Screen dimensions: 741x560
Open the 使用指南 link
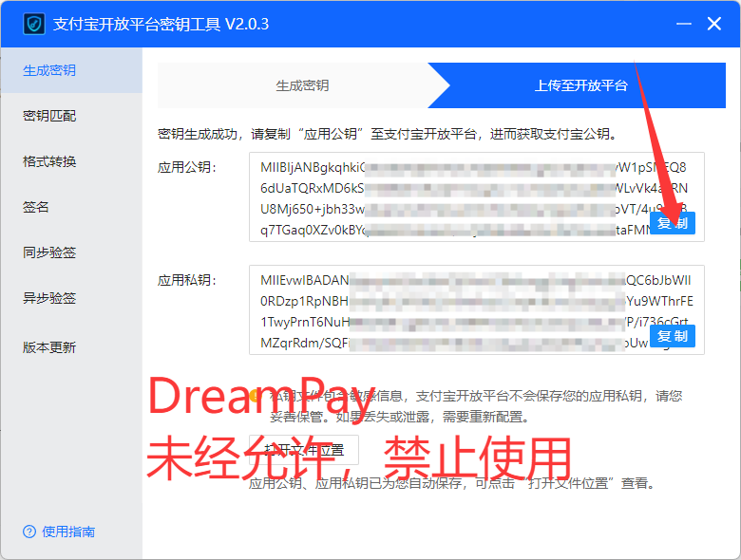(68, 532)
